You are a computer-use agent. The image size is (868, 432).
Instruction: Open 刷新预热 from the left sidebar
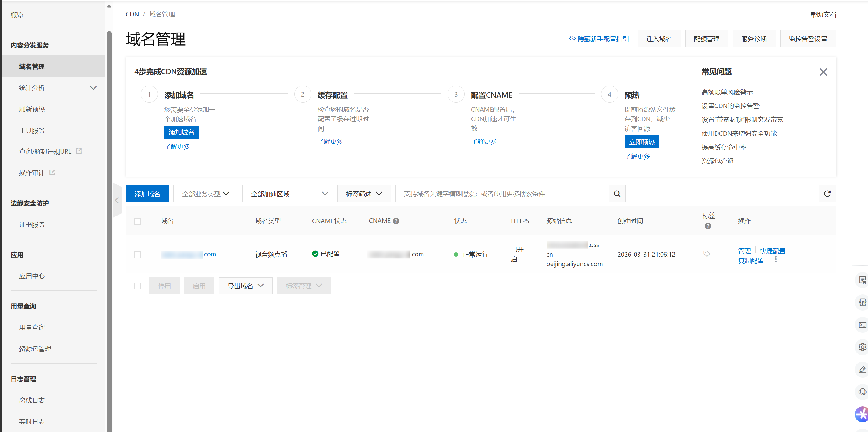(x=32, y=109)
